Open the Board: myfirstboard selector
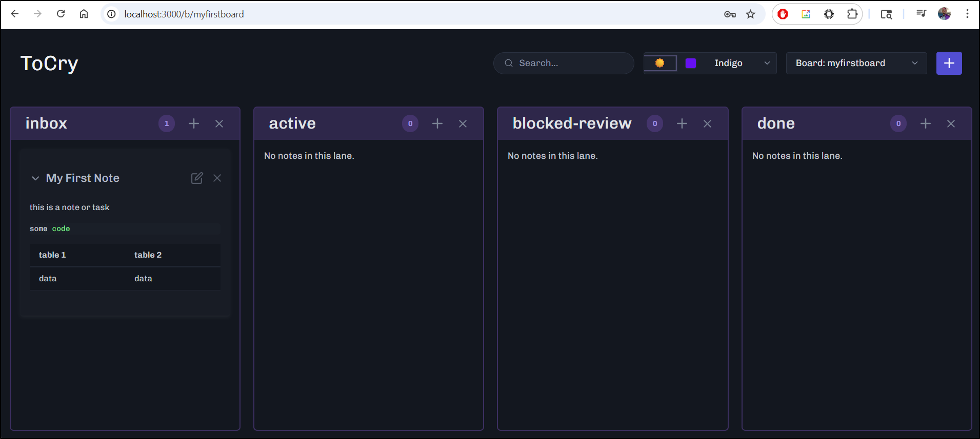 [856, 63]
